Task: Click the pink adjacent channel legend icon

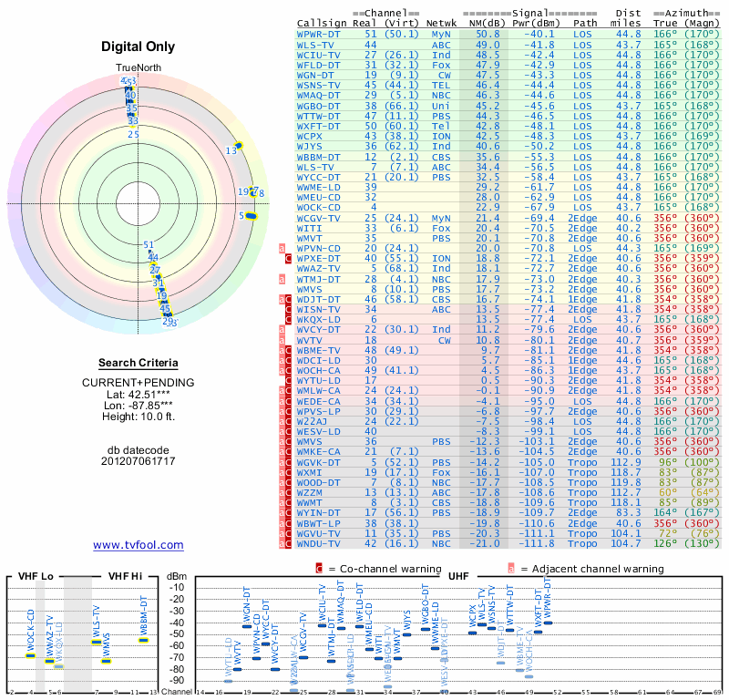Action: pos(511,569)
